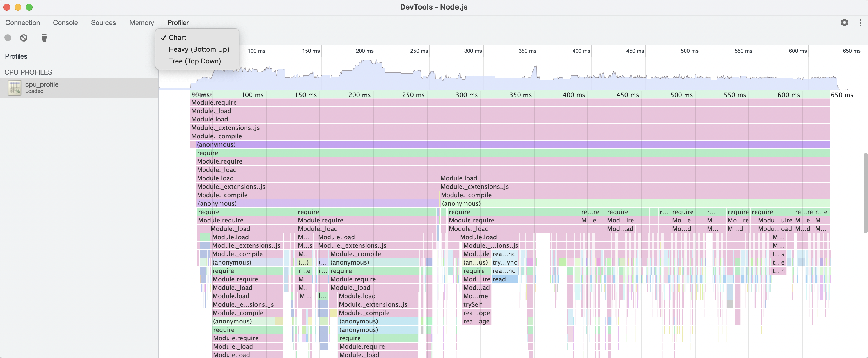Click the record profile button
The height and width of the screenshot is (358, 868).
8,38
